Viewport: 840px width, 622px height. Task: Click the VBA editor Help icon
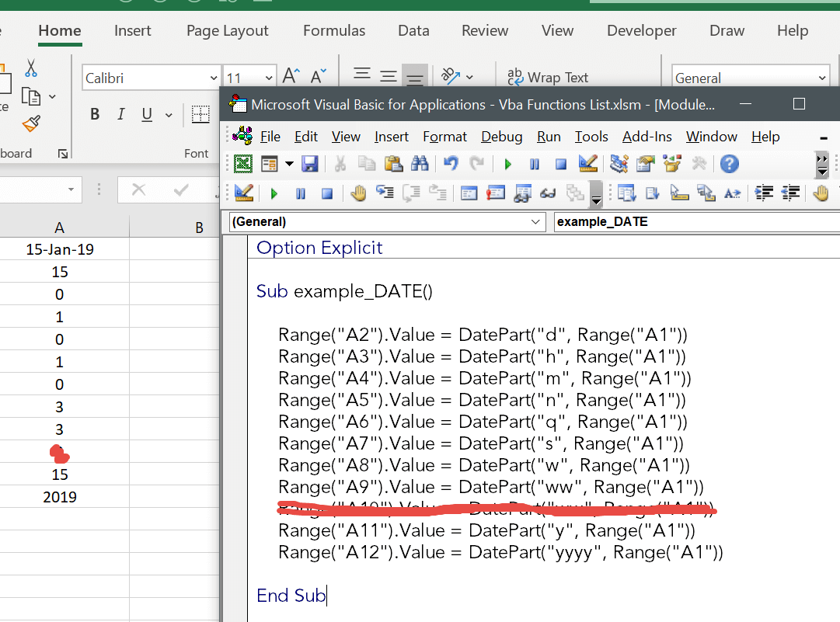pos(728,164)
